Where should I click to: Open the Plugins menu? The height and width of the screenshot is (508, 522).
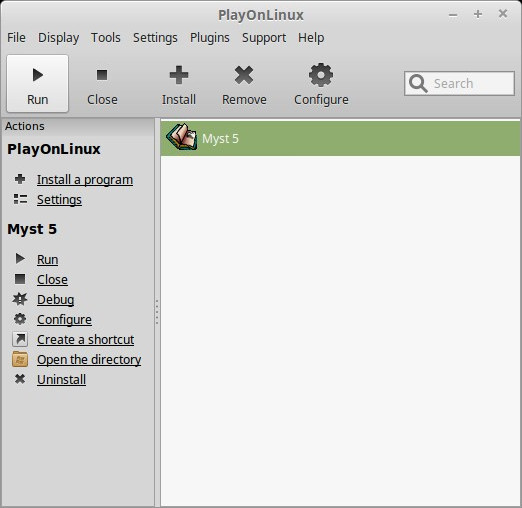[x=210, y=38]
